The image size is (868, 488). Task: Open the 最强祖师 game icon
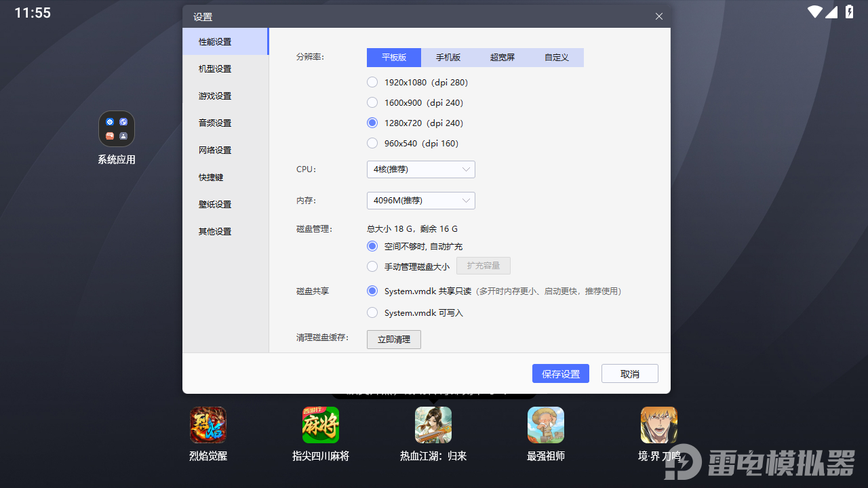point(546,425)
